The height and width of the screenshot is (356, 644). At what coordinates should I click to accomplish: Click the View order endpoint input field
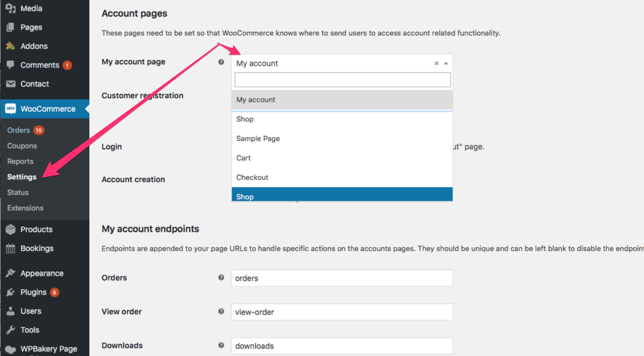(x=342, y=312)
